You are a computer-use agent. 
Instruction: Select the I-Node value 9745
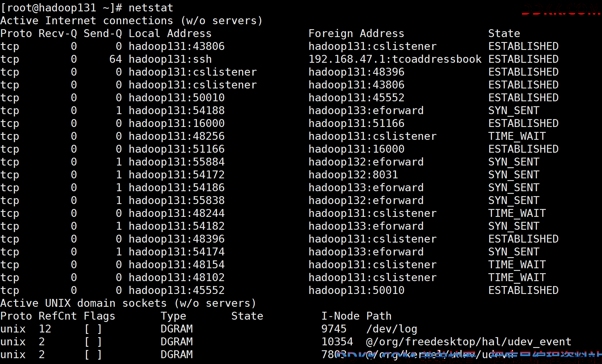click(334, 329)
